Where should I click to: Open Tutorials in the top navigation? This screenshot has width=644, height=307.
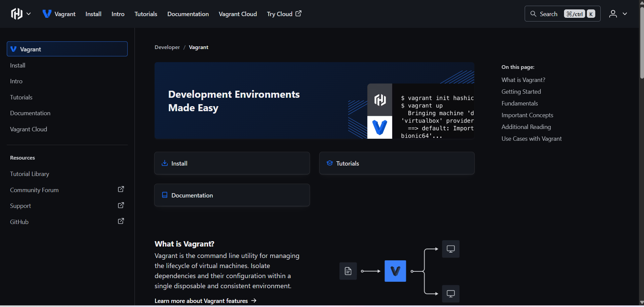[146, 14]
